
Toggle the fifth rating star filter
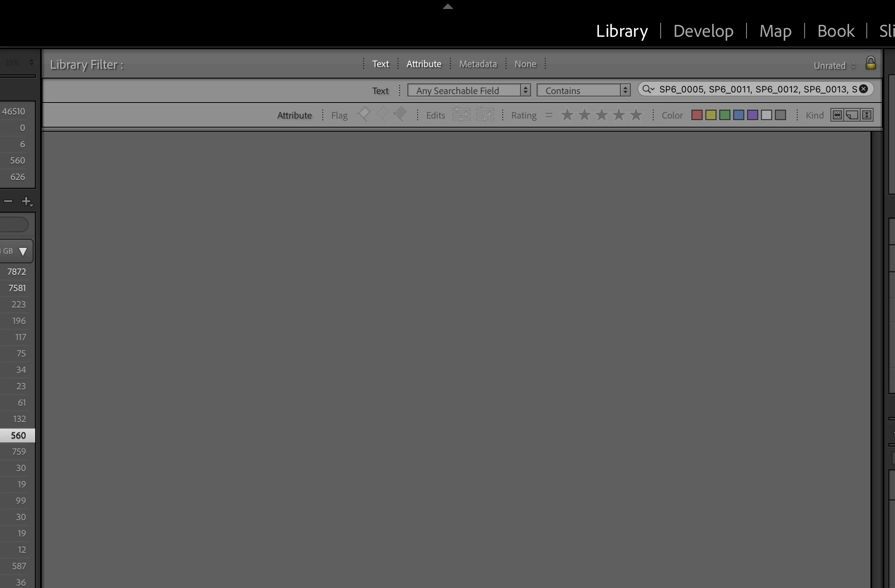tap(636, 115)
